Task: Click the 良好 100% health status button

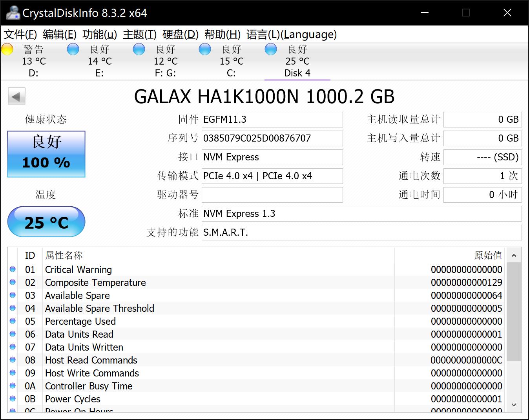Action: tap(46, 154)
